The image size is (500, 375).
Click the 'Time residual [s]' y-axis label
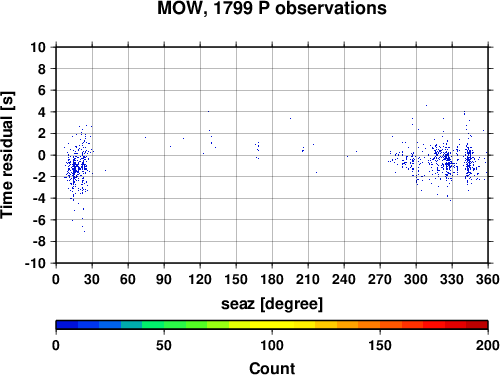click(x=7, y=155)
